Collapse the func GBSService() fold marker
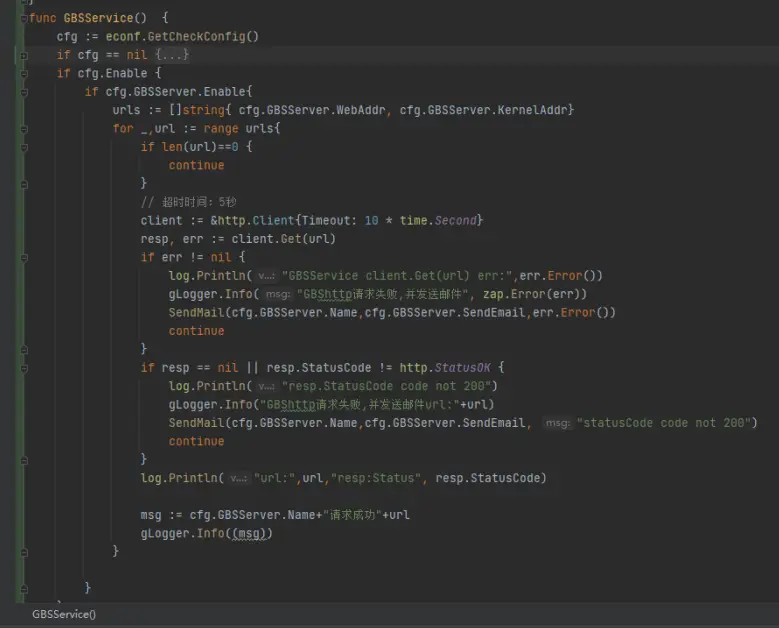This screenshot has height=628, width=779. [x=22, y=18]
